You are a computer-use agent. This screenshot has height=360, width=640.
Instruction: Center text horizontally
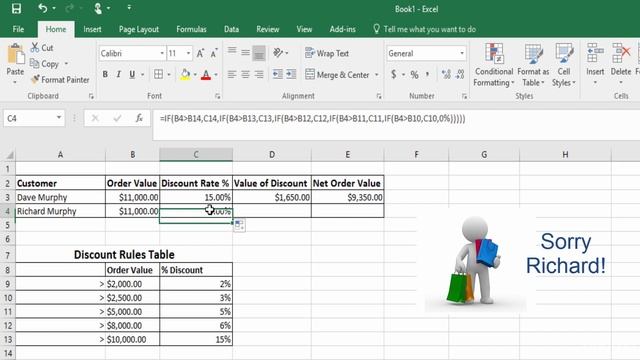tap(245, 74)
